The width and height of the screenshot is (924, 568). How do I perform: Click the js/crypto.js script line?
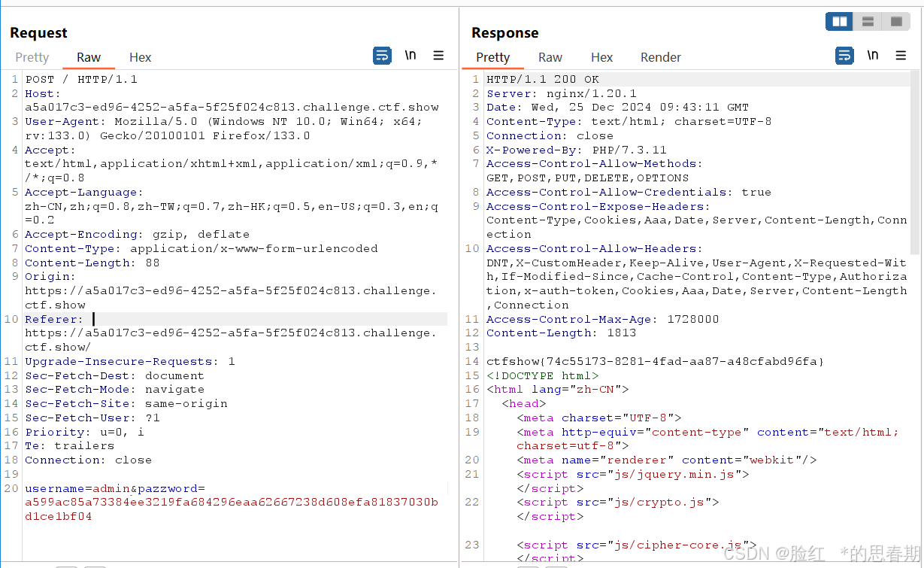tap(618, 502)
